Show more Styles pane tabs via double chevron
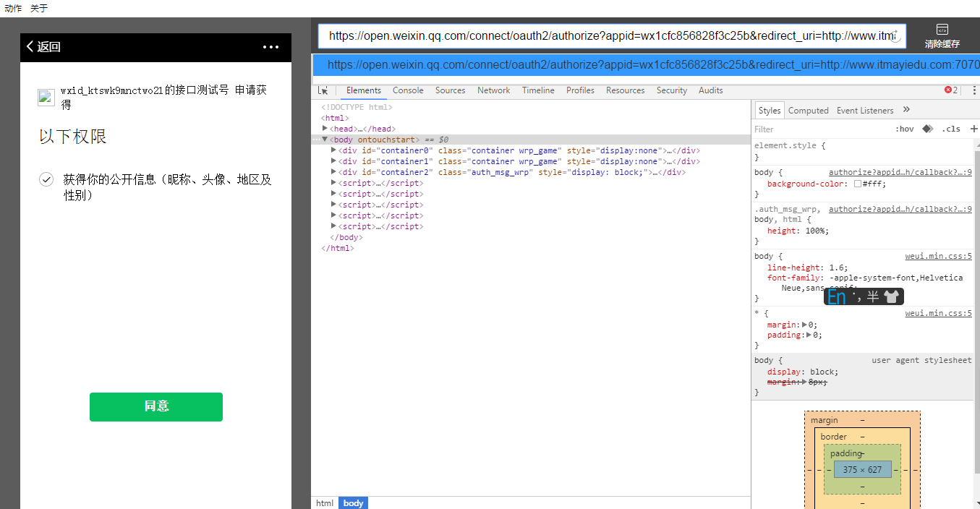 pos(906,110)
